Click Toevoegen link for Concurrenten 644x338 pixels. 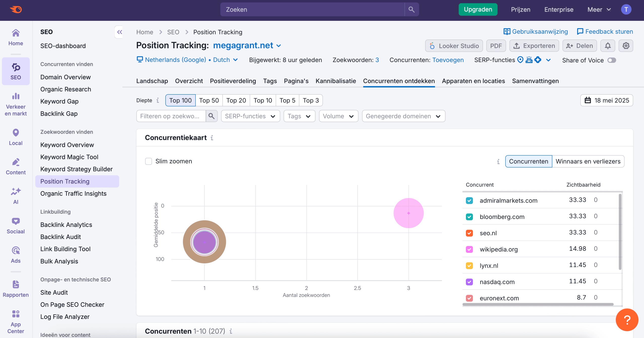tap(448, 60)
